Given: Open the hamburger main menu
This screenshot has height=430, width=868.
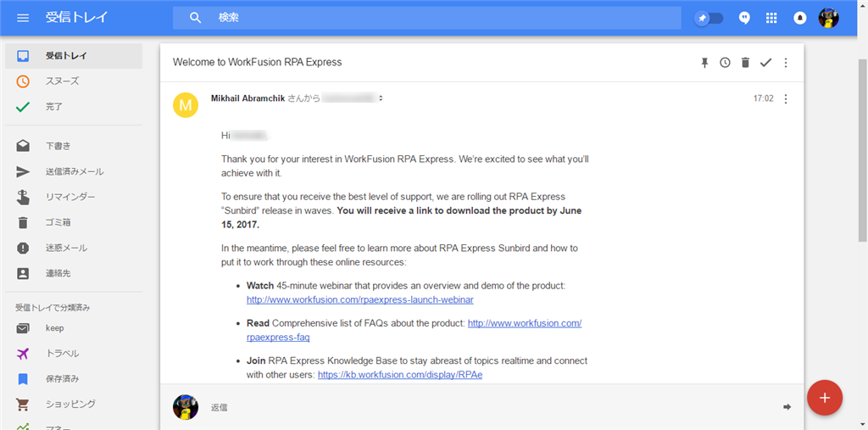Looking at the screenshot, I should [x=23, y=18].
